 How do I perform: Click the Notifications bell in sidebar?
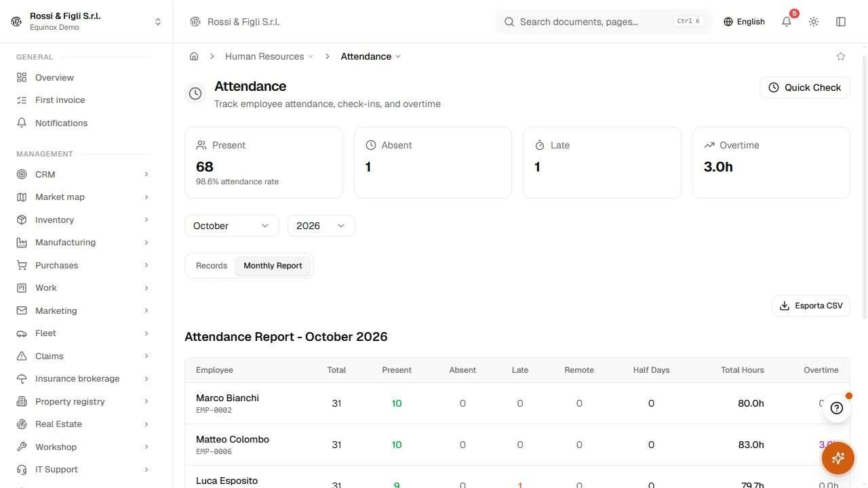pos(22,123)
